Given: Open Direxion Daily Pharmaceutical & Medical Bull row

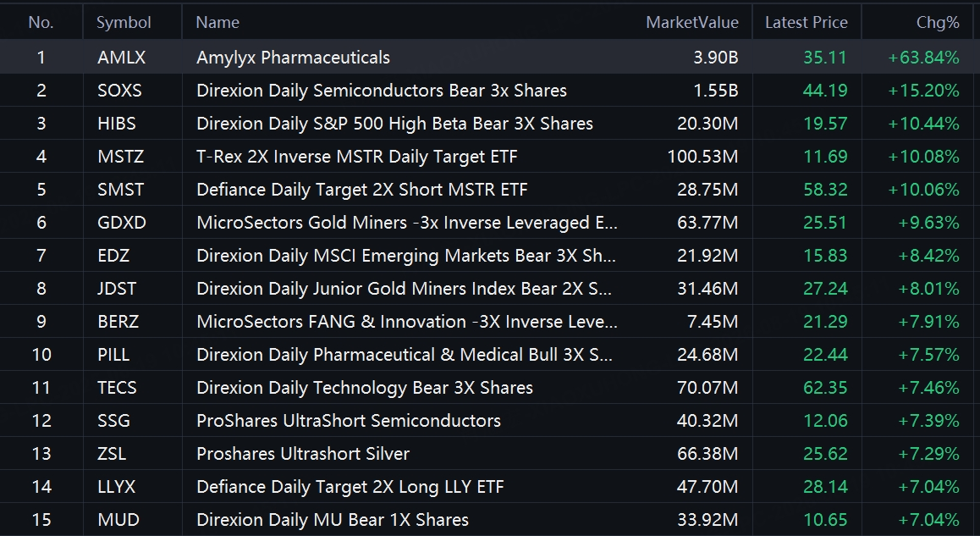Looking at the screenshot, I should pyautogui.click(x=405, y=355).
